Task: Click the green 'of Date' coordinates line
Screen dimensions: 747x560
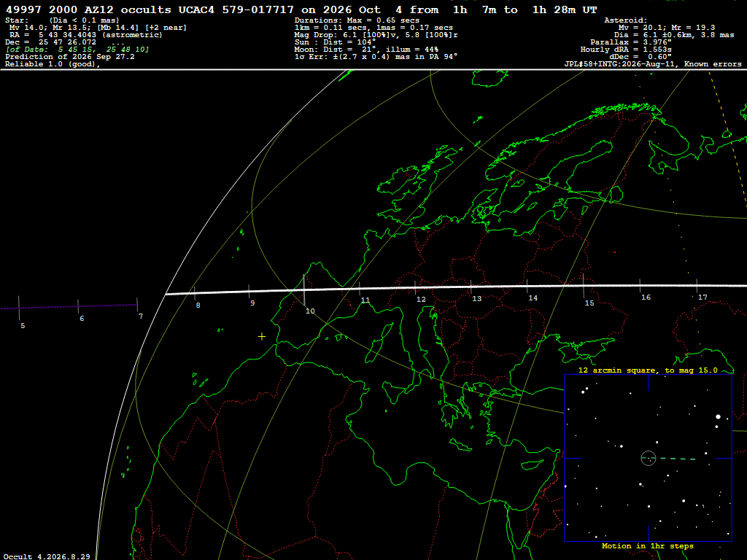Action: pos(77,50)
